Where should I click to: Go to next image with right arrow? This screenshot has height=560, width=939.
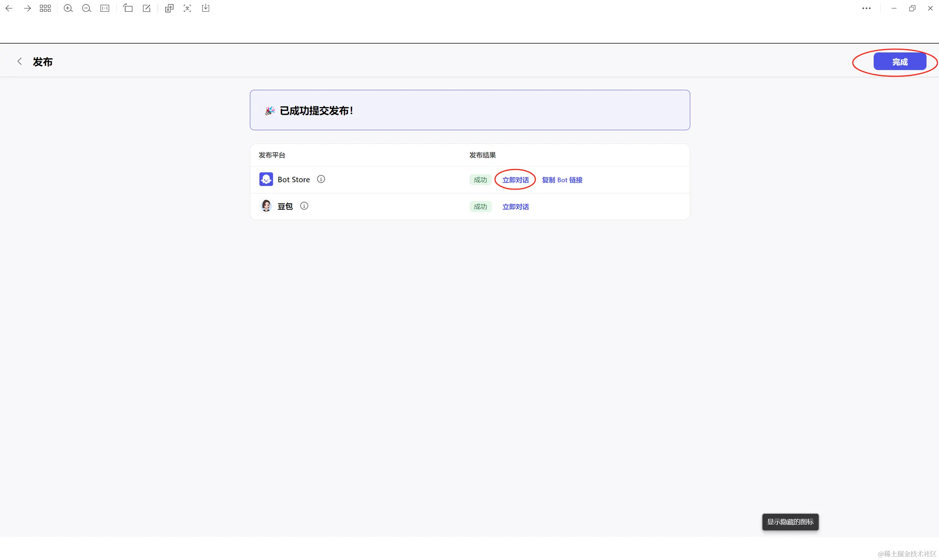tap(27, 8)
